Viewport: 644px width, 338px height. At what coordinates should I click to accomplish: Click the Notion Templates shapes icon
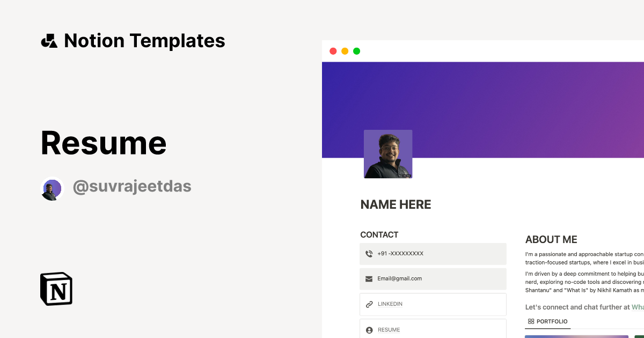coord(49,41)
